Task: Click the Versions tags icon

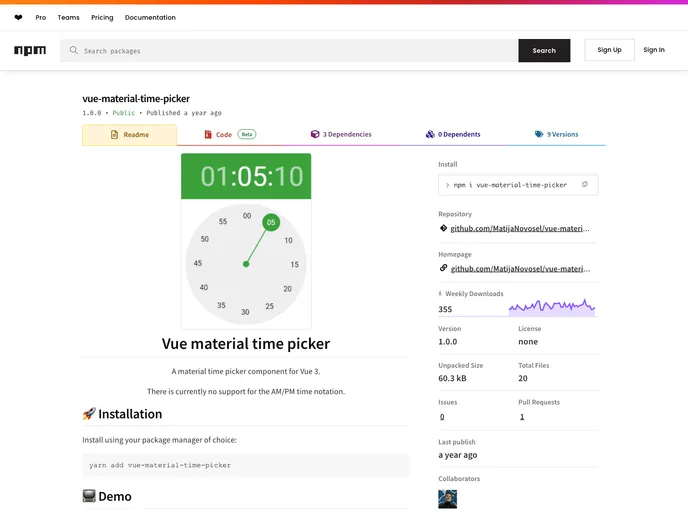Action: 539,134
